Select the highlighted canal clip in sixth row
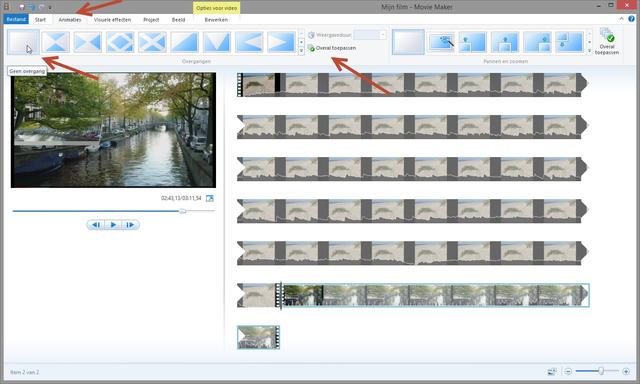 coord(436,295)
